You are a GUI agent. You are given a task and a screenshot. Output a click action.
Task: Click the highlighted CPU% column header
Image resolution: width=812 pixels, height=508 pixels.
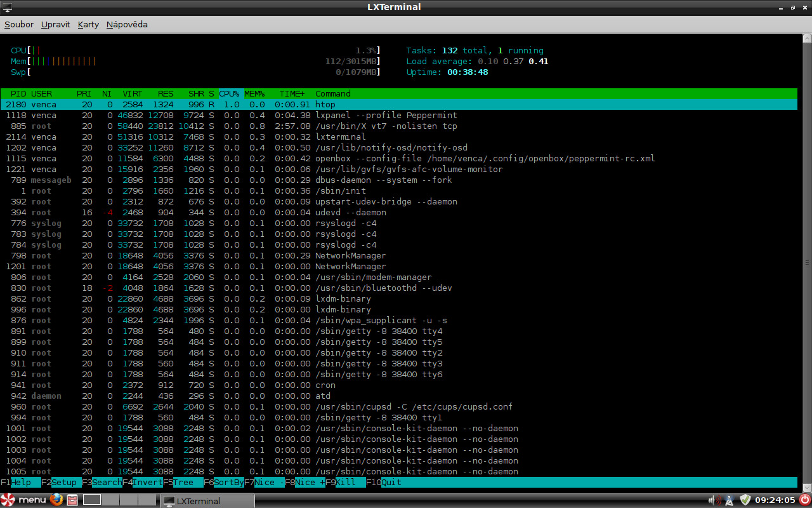click(229, 93)
